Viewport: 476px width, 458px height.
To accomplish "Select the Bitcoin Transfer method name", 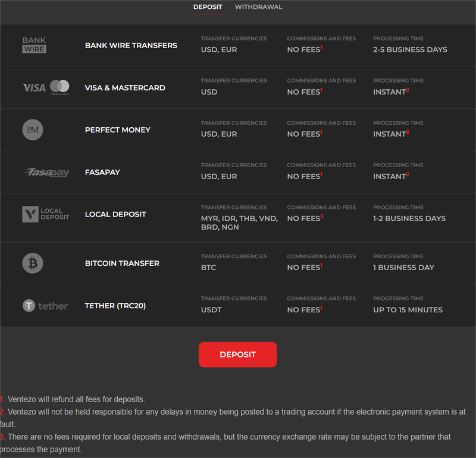I will pos(122,263).
